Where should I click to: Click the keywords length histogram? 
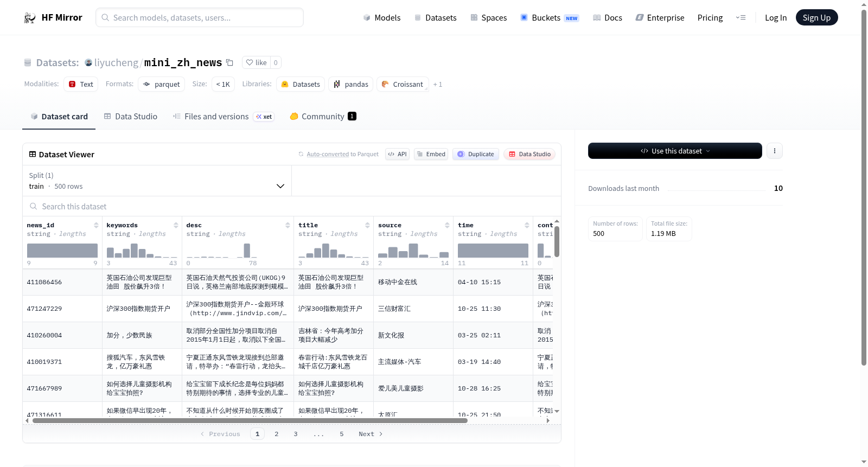[142, 251]
